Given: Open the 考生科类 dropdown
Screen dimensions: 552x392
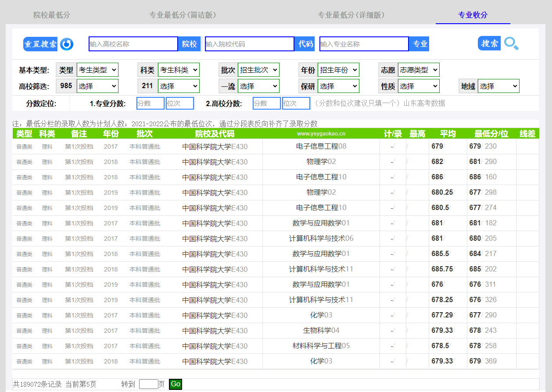Looking at the screenshot, I should click(x=179, y=70).
